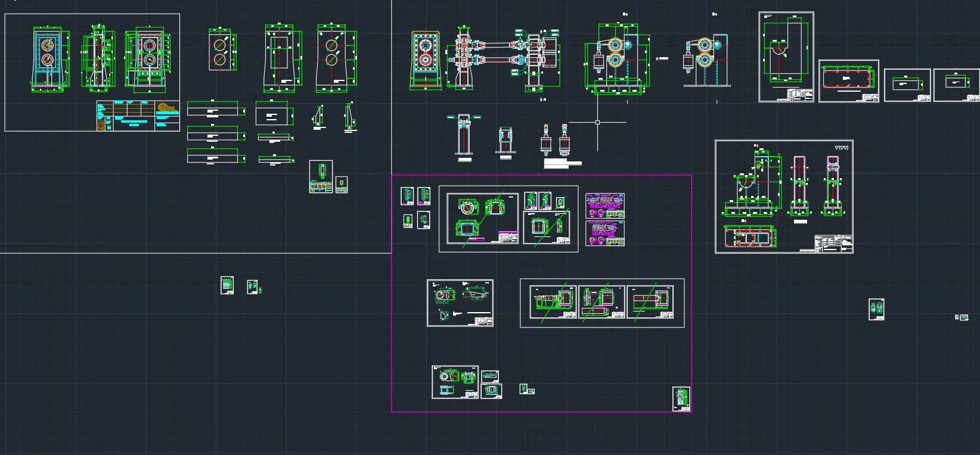
Task: Click the small sheet in magenta frame's bottom-right corner
Action: coord(681,398)
